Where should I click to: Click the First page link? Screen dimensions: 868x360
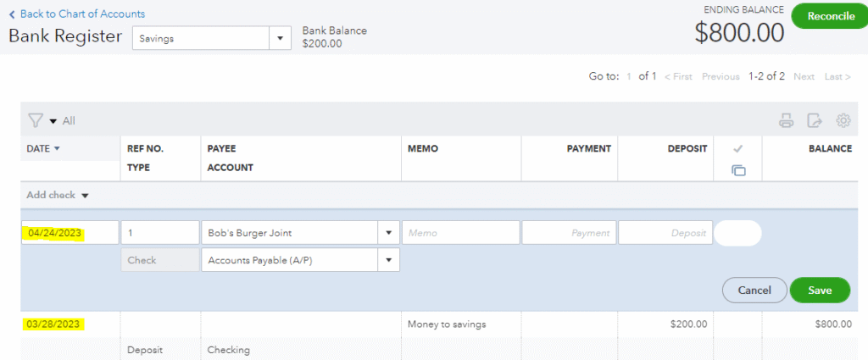coord(678,77)
